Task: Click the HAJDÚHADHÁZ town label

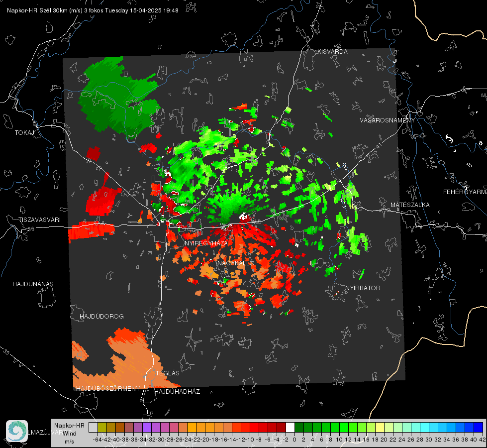Action: (x=177, y=392)
